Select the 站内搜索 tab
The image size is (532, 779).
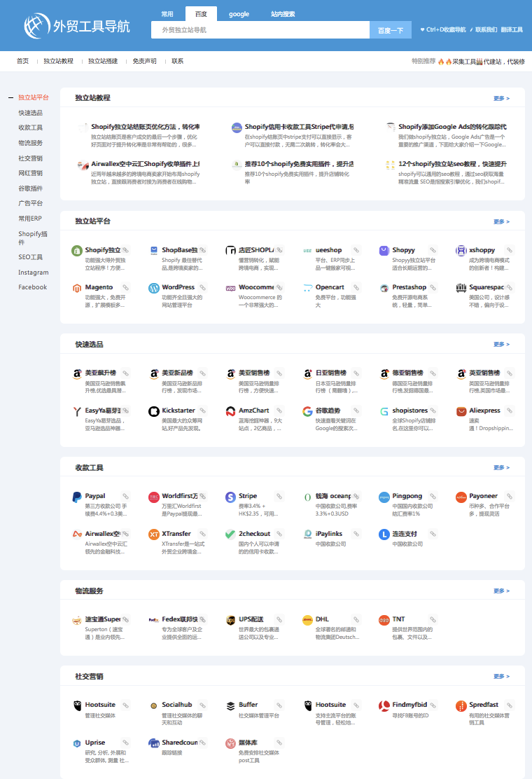click(282, 14)
